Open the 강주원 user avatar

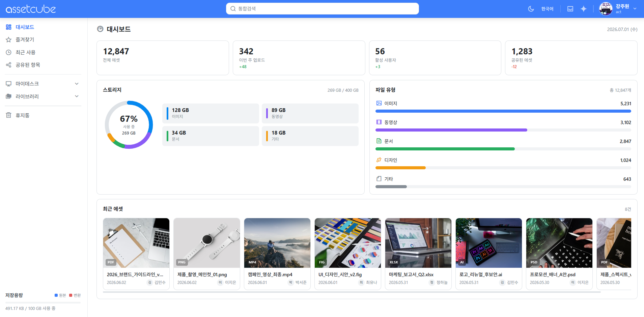(606, 9)
